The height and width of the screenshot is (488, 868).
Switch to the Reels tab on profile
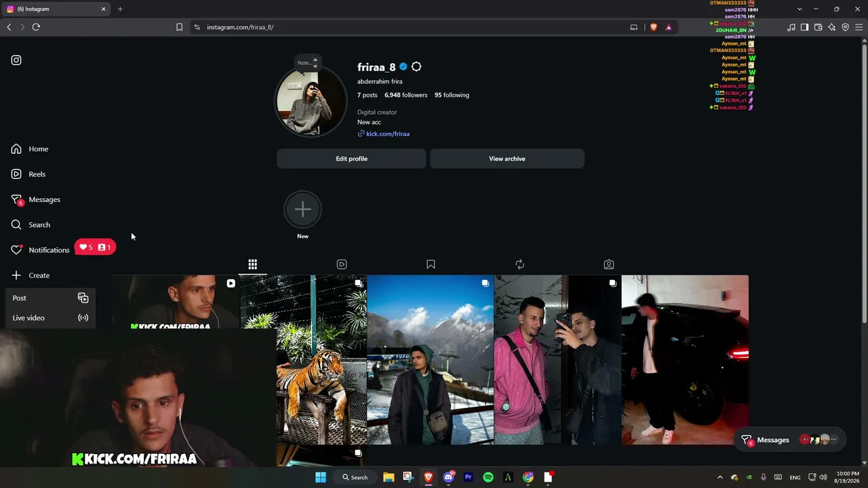point(342,264)
